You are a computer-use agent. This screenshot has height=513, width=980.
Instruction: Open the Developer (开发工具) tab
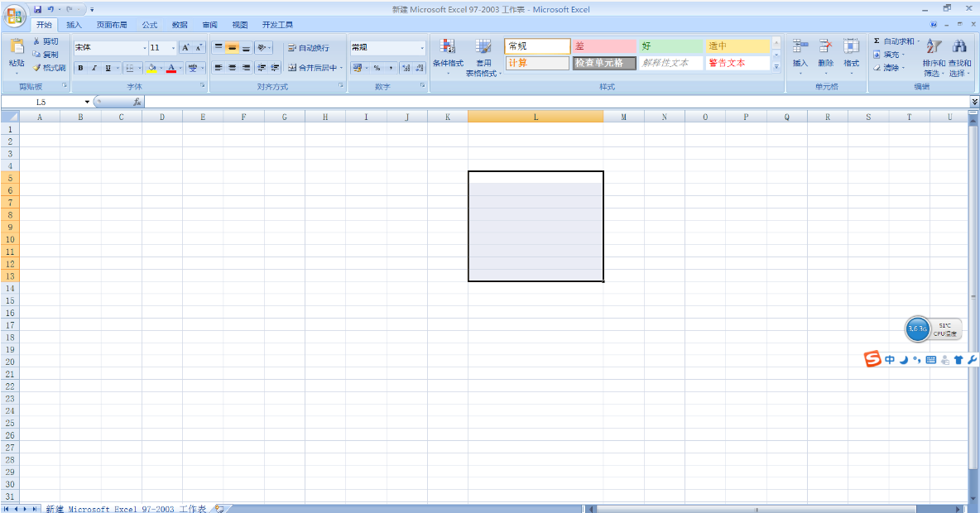click(x=277, y=25)
